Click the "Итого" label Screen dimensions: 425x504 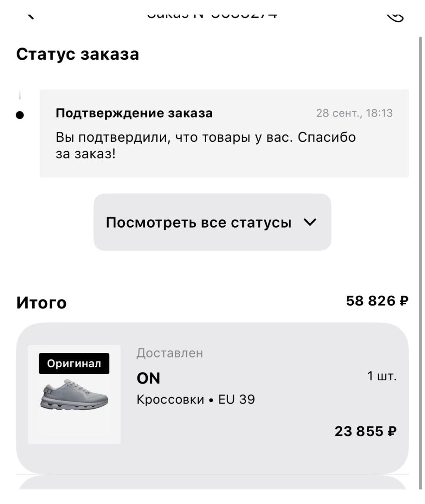(x=41, y=303)
